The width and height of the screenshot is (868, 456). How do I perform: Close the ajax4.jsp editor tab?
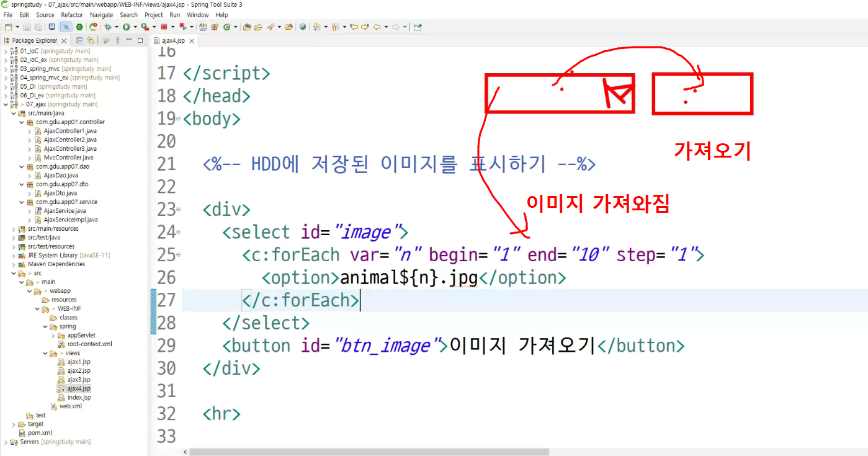(x=192, y=41)
